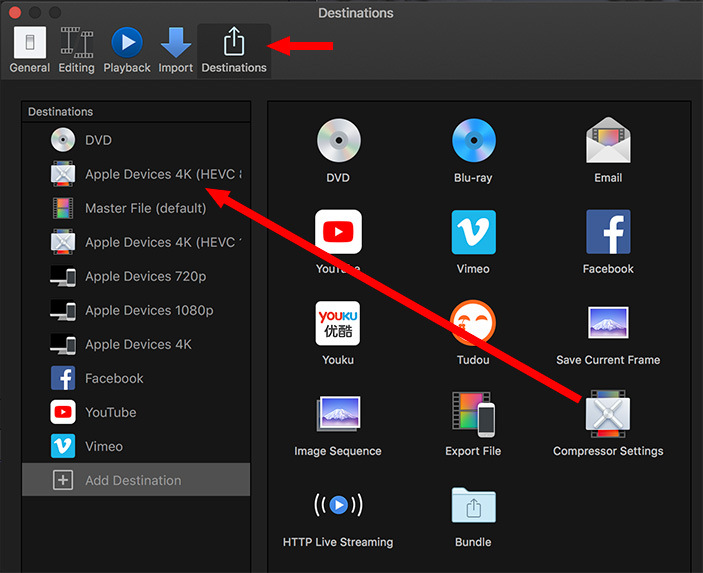The width and height of the screenshot is (703, 573).
Task: Select Apple Devices 720p in the list
Action: coord(136,276)
